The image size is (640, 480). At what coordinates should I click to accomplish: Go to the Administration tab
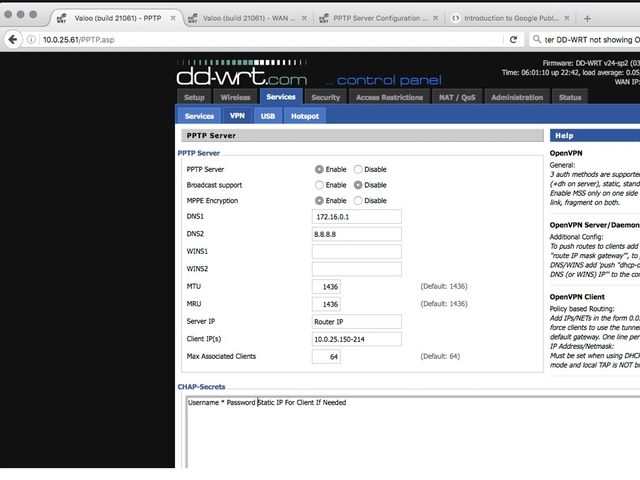tap(517, 97)
